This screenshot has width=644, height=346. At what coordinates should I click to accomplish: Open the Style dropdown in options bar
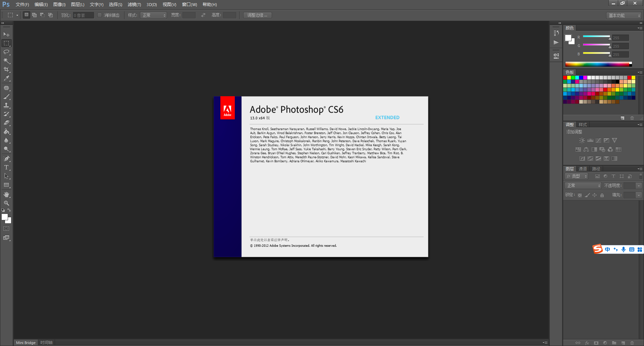pos(153,15)
